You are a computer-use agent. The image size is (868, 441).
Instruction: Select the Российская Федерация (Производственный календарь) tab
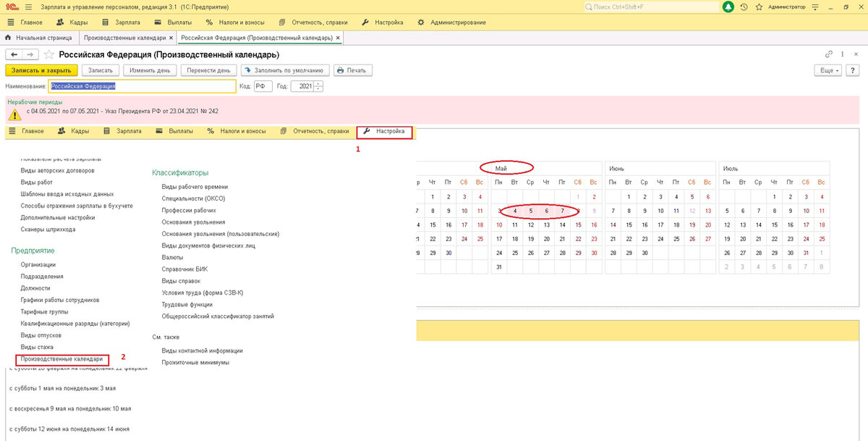pos(256,37)
